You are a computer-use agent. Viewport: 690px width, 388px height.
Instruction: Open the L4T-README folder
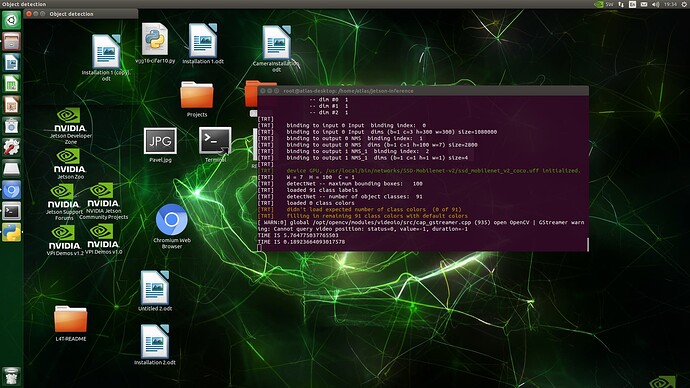click(x=70, y=323)
